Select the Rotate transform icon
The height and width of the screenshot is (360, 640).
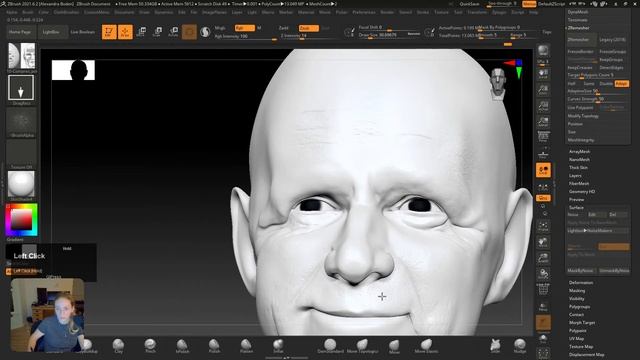(173, 32)
